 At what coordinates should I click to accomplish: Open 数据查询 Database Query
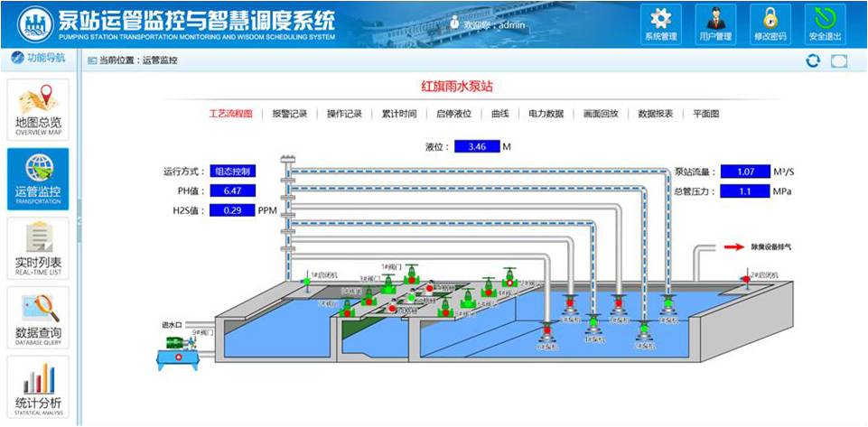click(x=38, y=318)
